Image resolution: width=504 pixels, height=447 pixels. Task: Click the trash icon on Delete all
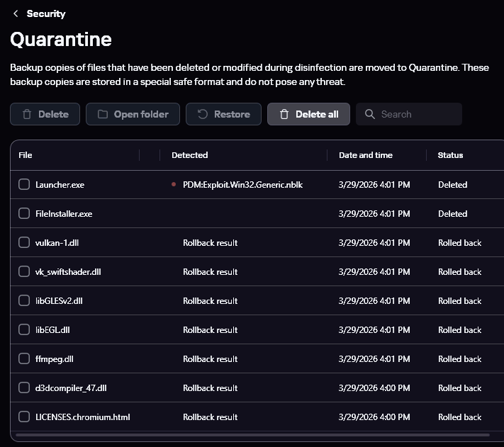[284, 114]
